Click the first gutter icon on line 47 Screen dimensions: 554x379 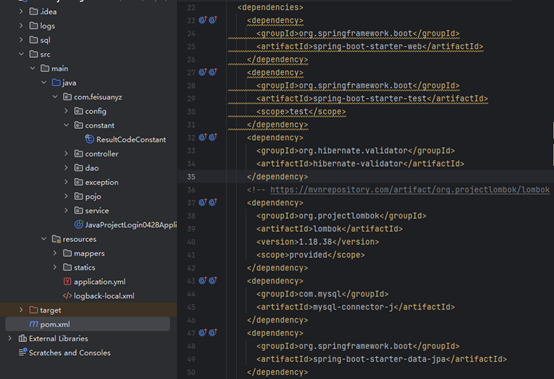[x=202, y=332]
